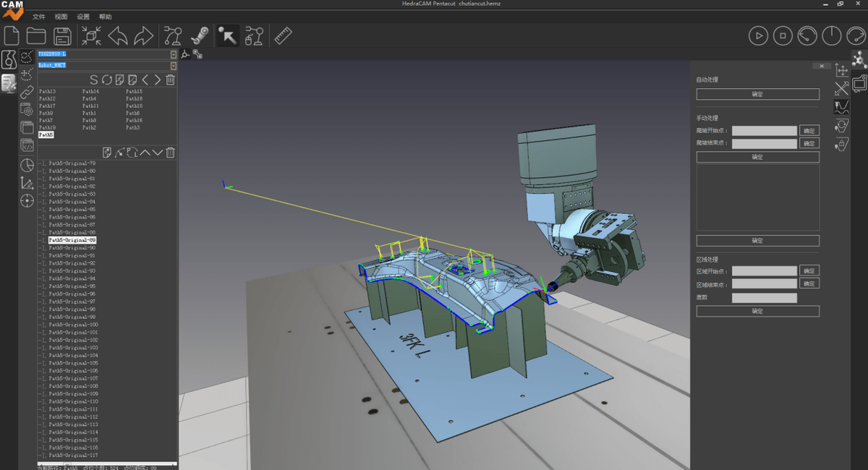The height and width of the screenshot is (470, 868).
Task: Open the 文件 menu
Action: [x=38, y=16]
